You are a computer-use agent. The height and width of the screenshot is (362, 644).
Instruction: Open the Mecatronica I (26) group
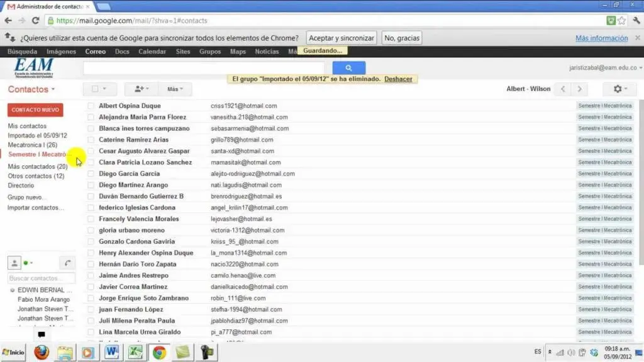33,145
